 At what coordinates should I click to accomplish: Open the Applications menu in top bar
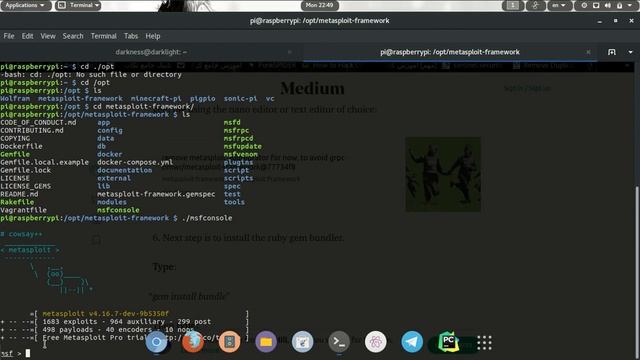25,5
